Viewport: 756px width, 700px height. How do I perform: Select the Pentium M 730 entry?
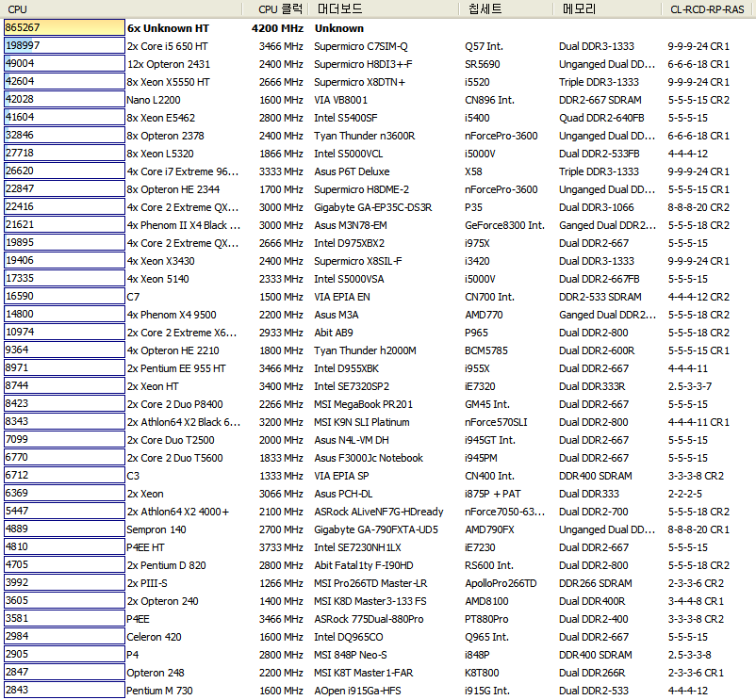point(159,691)
